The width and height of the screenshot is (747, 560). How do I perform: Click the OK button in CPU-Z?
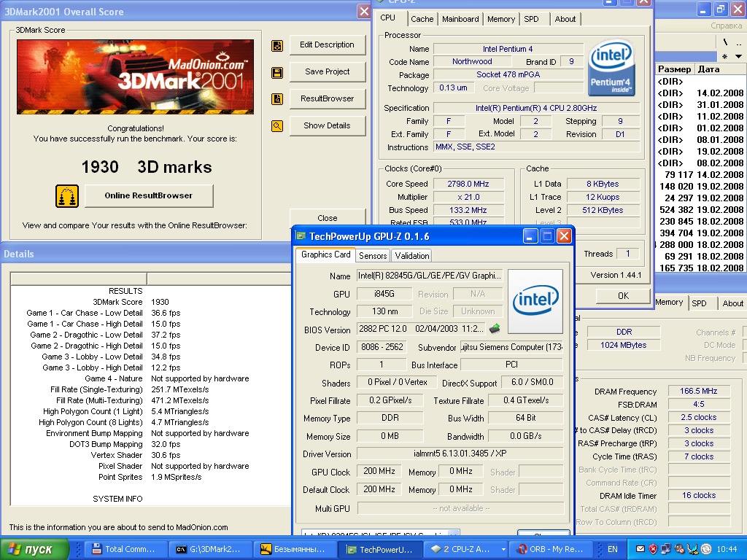[x=623, y=296]
